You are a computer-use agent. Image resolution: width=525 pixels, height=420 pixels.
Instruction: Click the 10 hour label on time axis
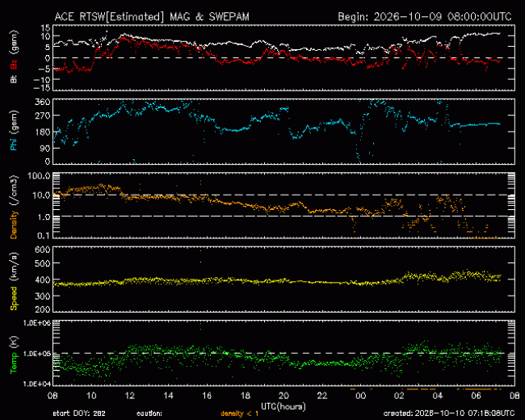(91, 396)
